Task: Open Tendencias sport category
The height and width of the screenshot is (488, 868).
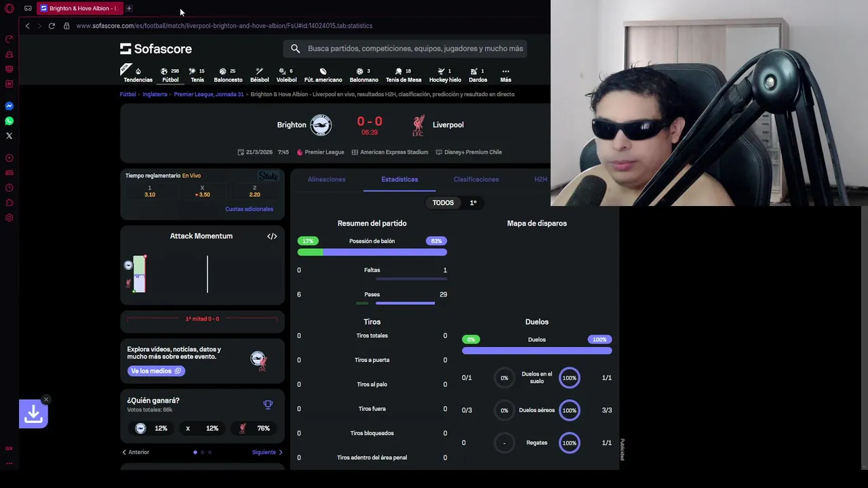Action: pyautogui.click(x=138, y=75)
